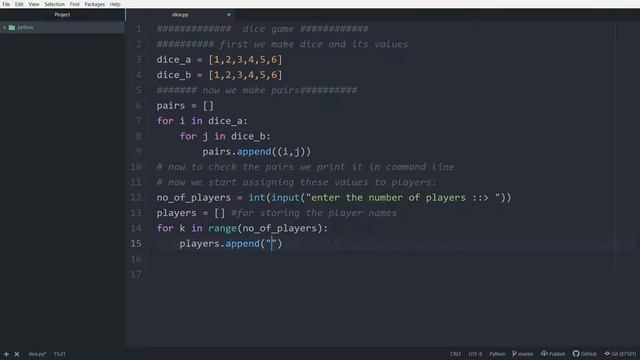The image size is (640, 360).
Task: Open the View menu
Action: click(x=34, y=4)
